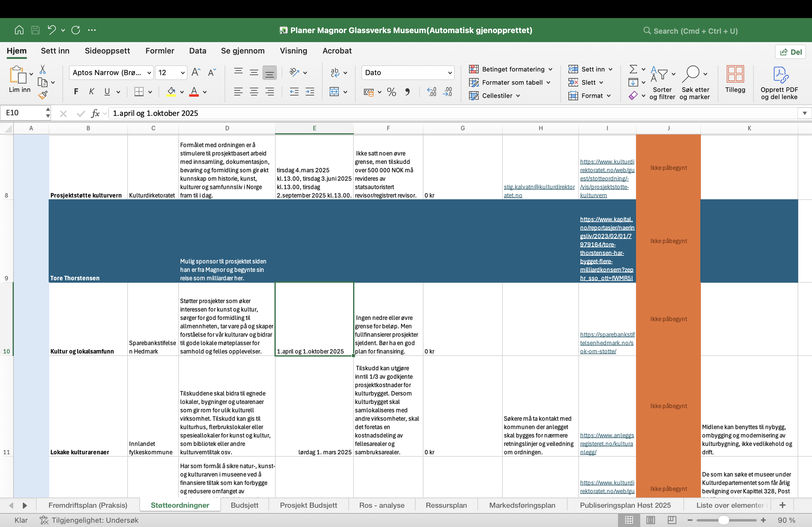
Task: Click the Percent style icon
Action: coord(392,92)
